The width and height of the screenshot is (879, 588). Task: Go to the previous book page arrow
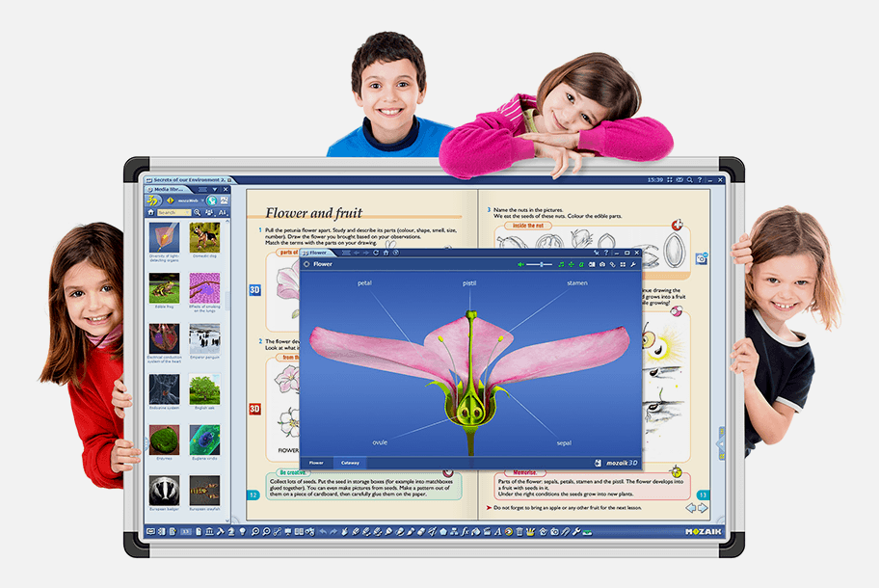[x=691, y=508]
